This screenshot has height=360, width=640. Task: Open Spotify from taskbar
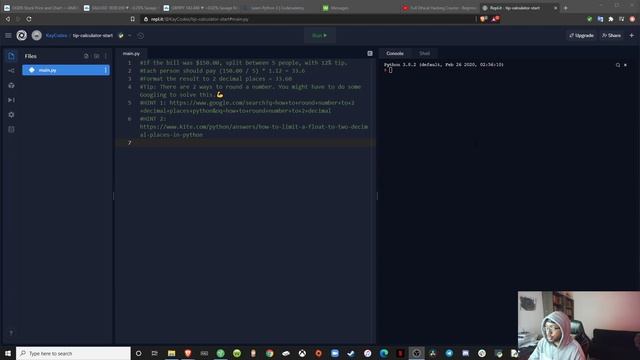(x=237, y=353)
